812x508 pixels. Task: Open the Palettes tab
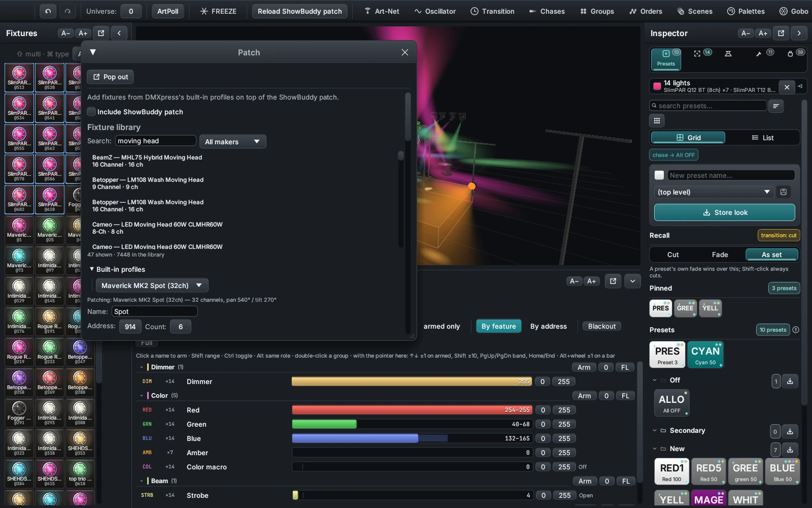[x=746, y=11]
